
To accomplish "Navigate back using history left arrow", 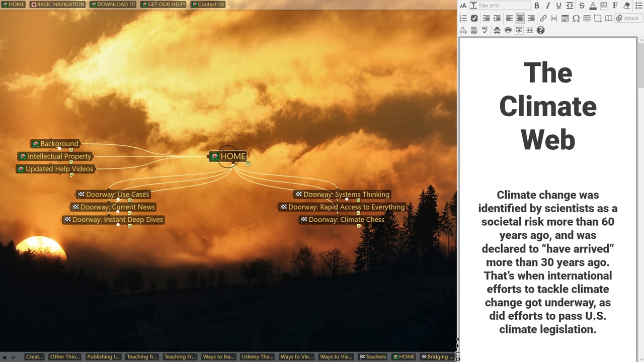I will pos(5,357).
